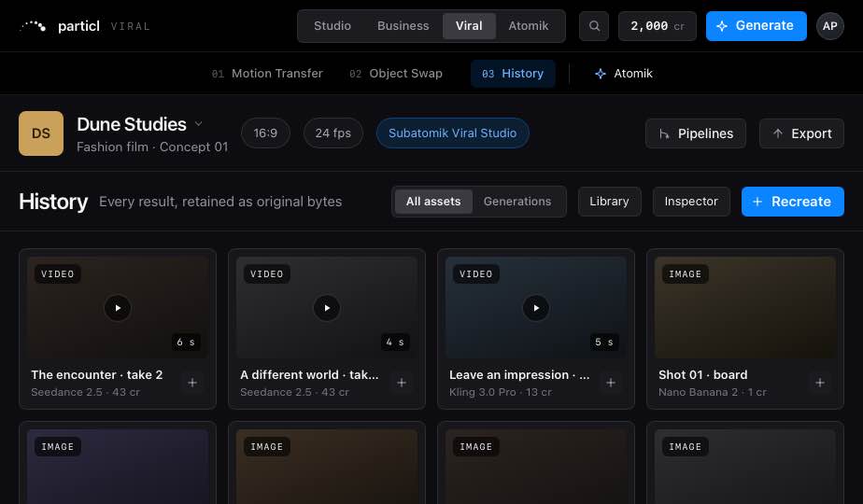
Task: Select the Viral mode tab
Action: (469, 26)
